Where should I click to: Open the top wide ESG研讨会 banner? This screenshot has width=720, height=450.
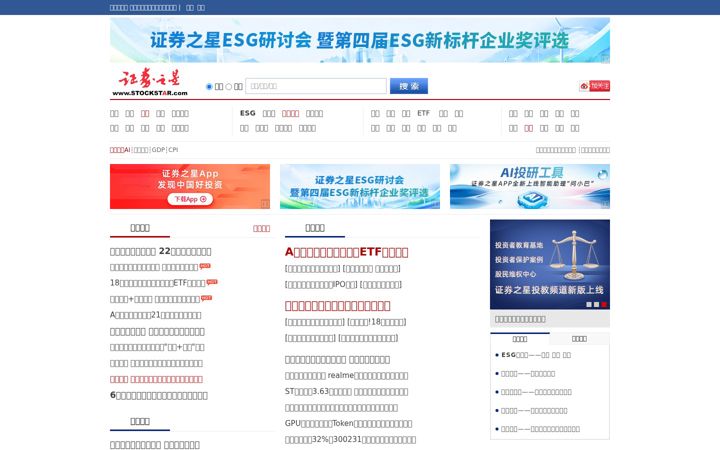360,40
